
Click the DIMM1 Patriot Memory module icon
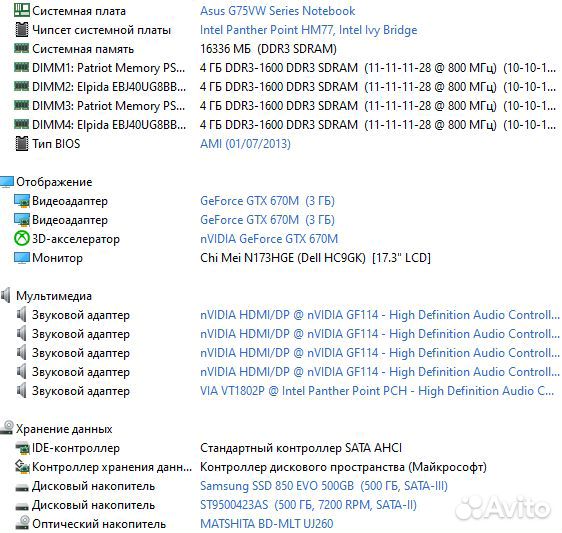pyautogui.click(x=22, y=67)
